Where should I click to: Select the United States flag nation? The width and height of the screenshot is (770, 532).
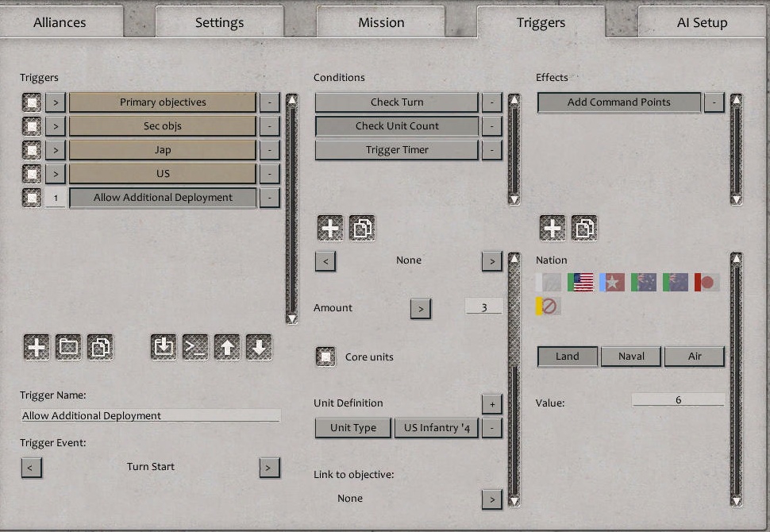click(580, 283)
